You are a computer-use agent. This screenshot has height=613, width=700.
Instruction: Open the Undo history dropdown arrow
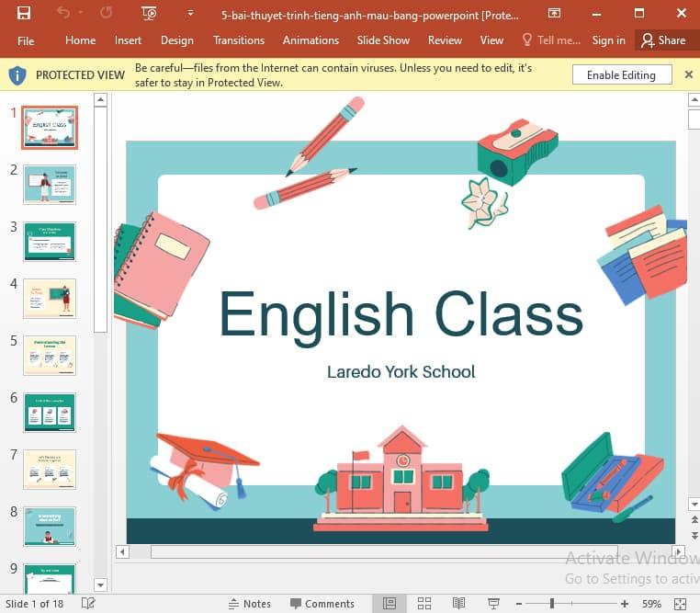point(81,13)
